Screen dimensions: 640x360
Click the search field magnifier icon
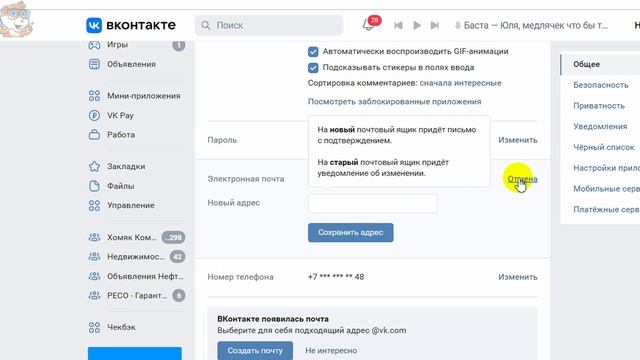click(206, 26)
